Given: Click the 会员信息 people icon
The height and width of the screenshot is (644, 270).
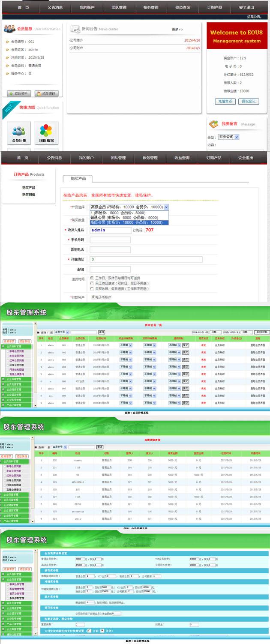Looking at the screenshot, I should pyautogui.click(x=9, y=29).
